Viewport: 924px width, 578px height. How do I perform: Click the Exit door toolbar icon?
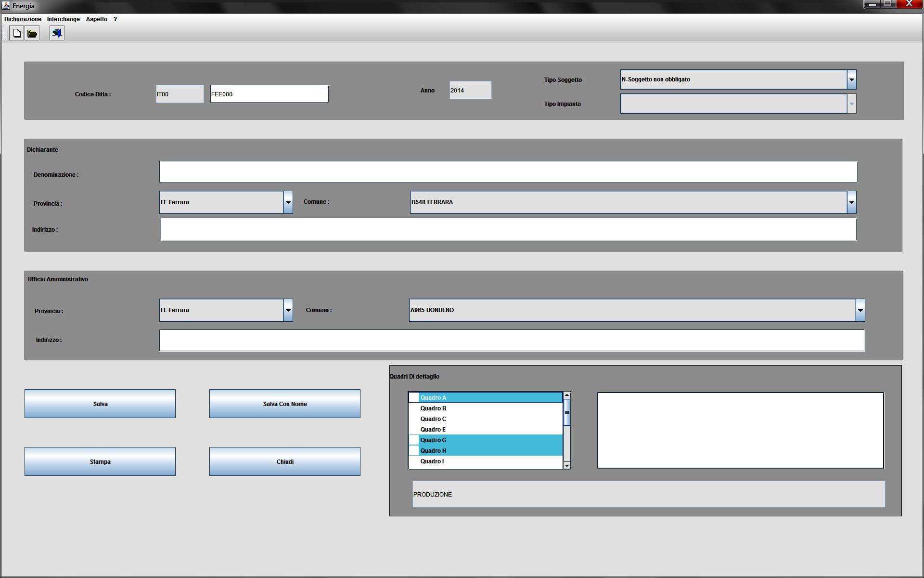click(57, 33)
